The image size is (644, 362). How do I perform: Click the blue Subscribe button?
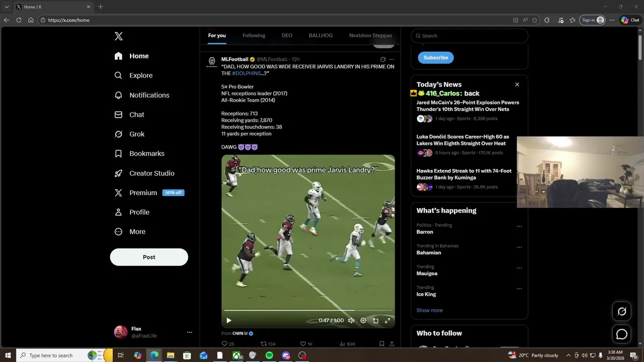click(436, 57)
